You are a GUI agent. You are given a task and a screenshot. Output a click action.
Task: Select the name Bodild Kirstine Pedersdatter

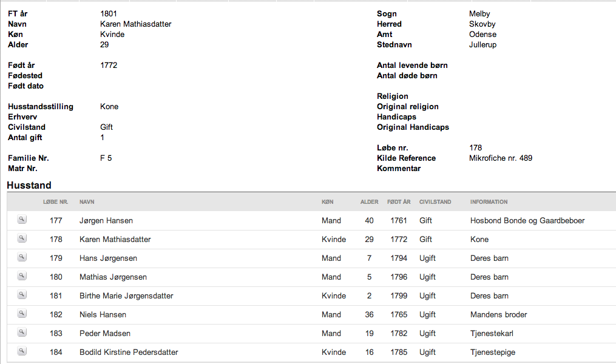129,352
